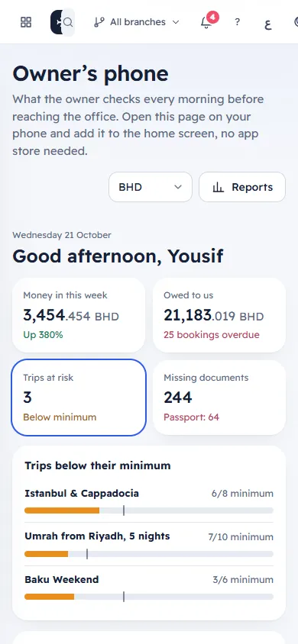Open notifications bell with 4 badge
Screen dimensions: 298x644
tap(207, 22)
